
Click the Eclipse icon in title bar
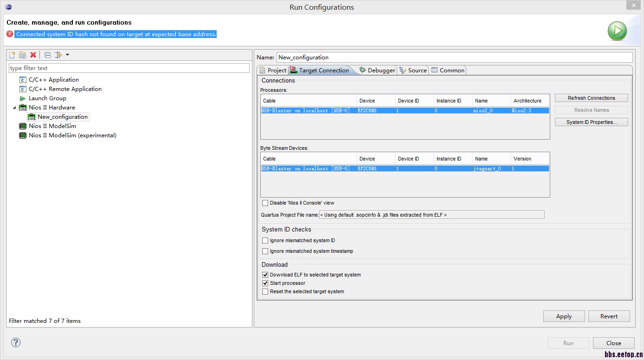pos(9,7)
